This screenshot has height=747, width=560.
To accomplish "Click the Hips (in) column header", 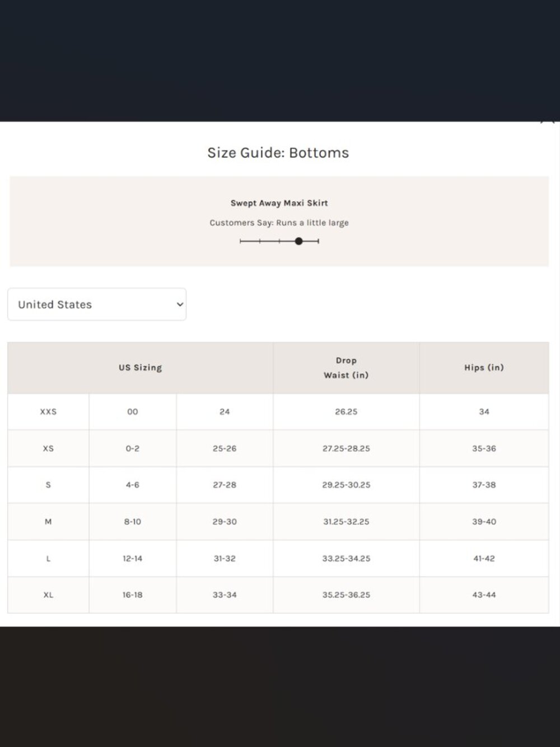I will (484, 368).
